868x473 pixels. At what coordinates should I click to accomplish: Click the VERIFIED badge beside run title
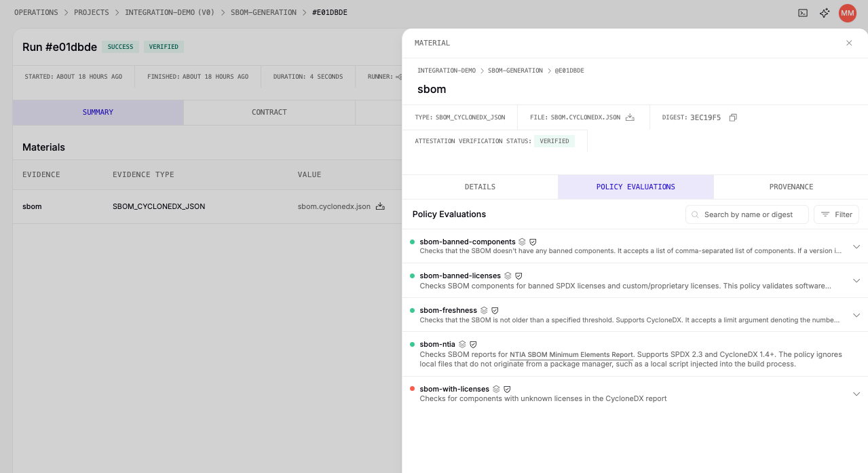coord(164,47)
